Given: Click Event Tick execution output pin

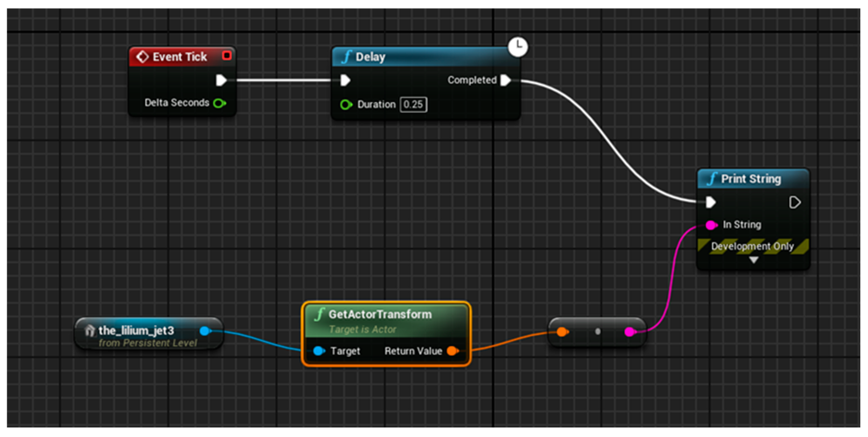Looking at the screenshot, I should click(x=221, y=80).
